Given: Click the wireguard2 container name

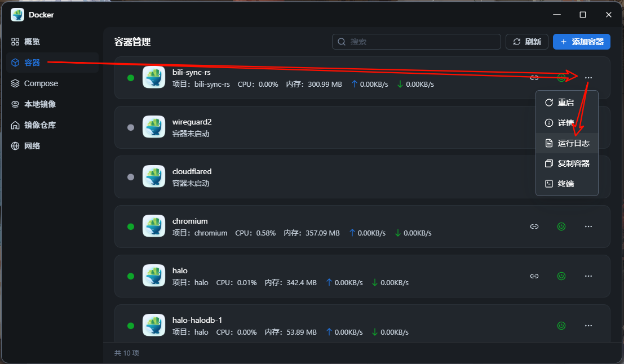Looking at the screenshot, I should tap(192, 122).
